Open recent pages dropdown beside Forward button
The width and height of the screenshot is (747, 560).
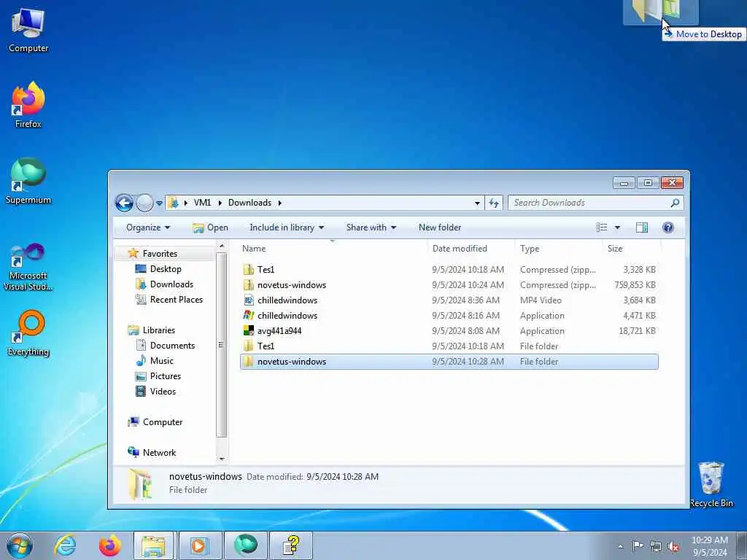159,203
